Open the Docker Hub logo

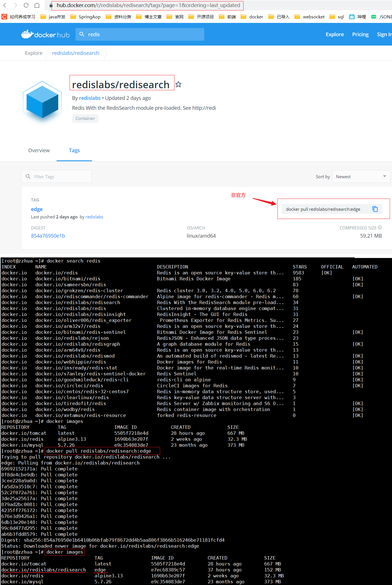[46, 35]
